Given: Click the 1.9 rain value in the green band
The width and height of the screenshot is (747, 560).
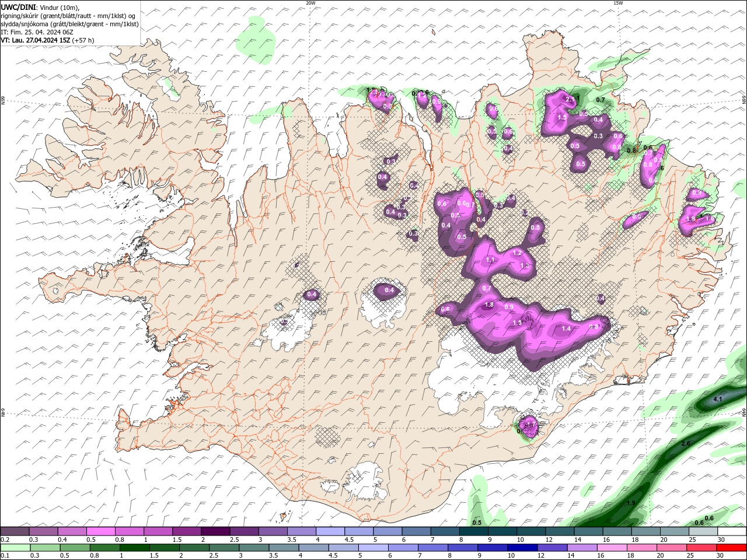Looking at the screenshot, I should [x=631, y=503].
